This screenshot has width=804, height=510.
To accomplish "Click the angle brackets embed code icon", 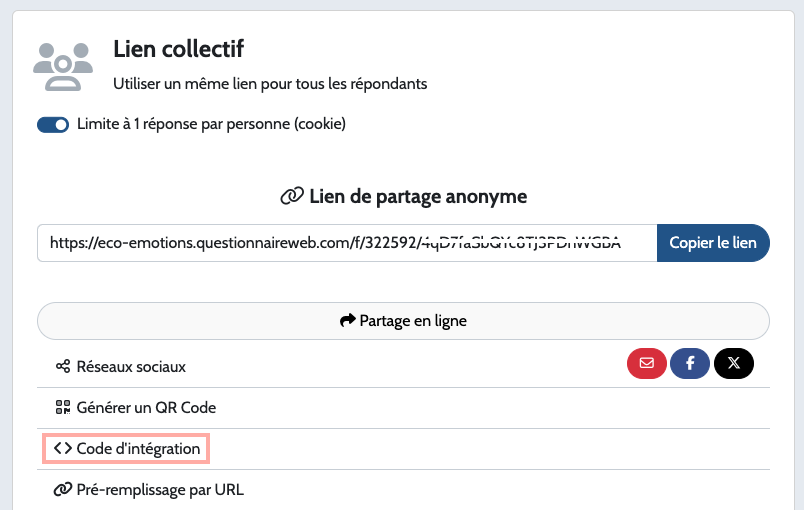I will tap(63, 448).
